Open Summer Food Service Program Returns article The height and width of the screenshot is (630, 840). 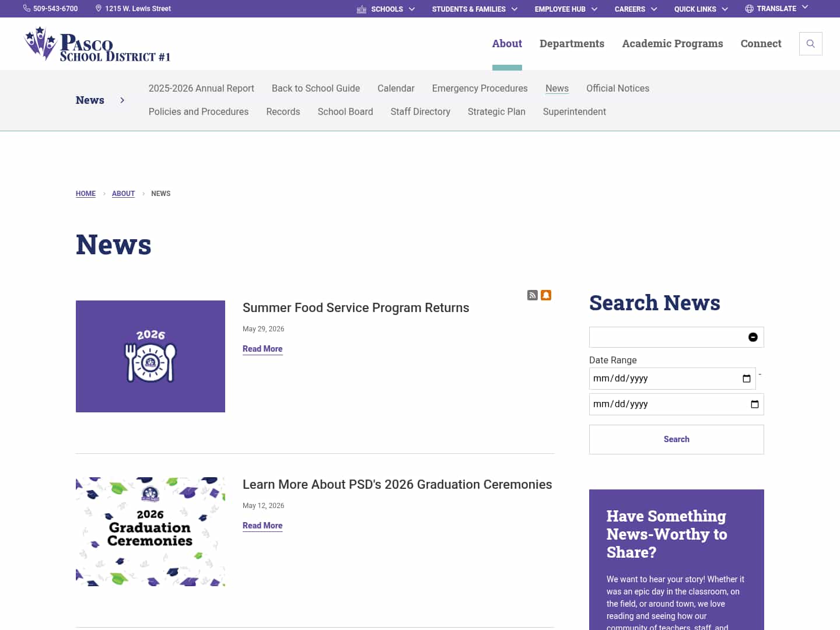pos(356,308)
